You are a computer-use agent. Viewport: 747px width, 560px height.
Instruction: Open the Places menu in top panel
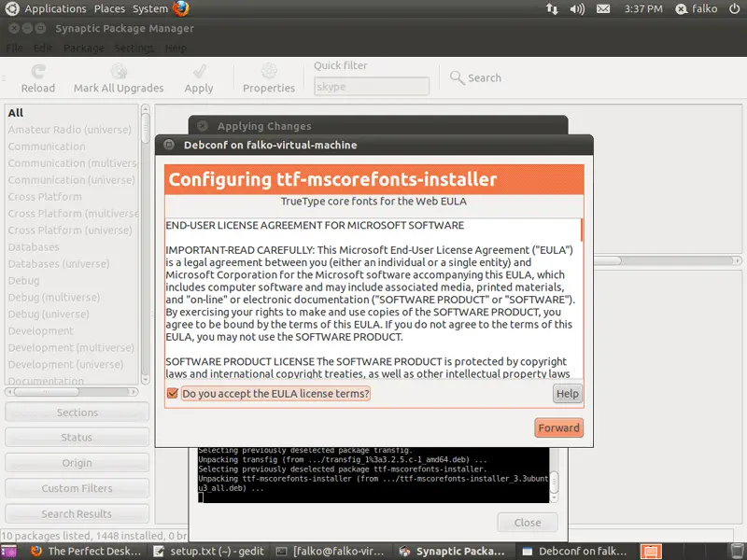click(x=109, y=8)
